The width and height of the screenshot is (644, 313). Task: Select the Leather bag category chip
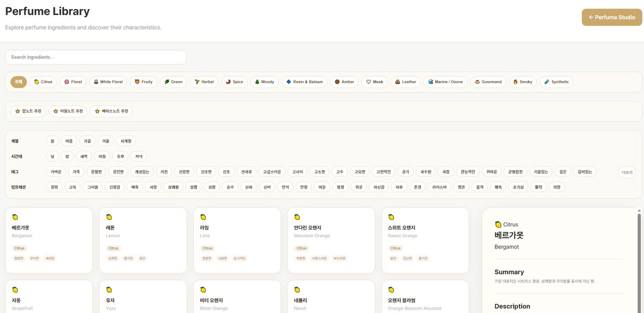tap(405, 82)
